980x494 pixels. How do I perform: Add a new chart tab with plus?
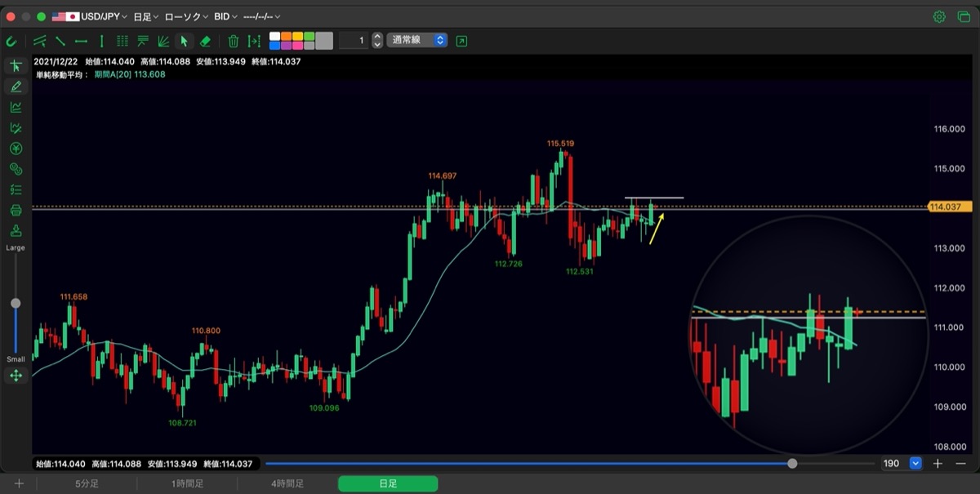(19, 484)
